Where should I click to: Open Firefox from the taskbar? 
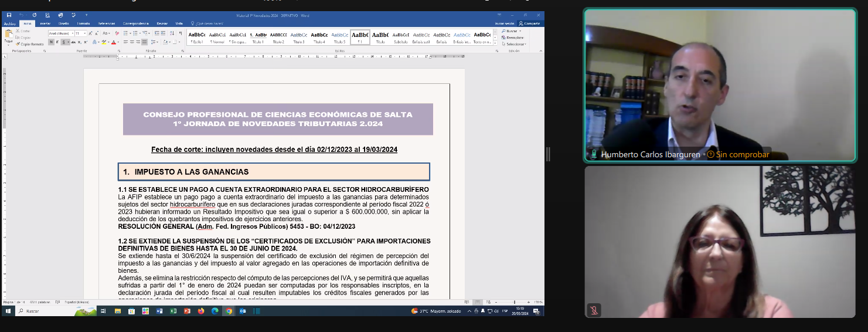point(201,311)
